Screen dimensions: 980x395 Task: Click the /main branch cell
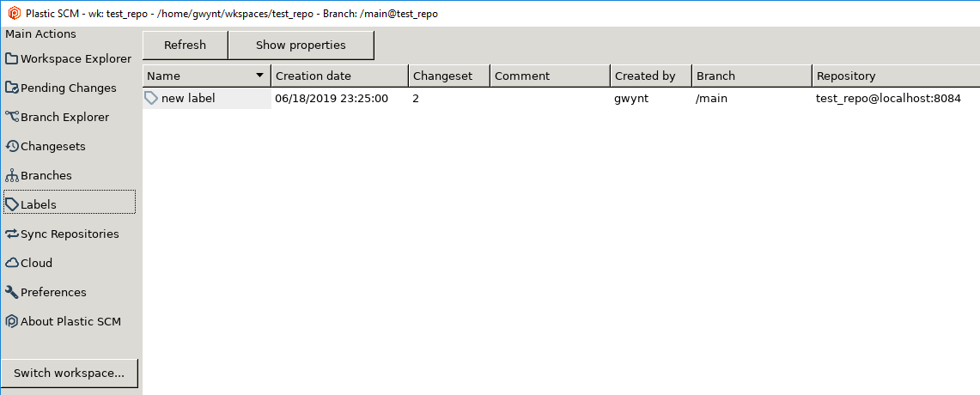click(x=711, y=98)
